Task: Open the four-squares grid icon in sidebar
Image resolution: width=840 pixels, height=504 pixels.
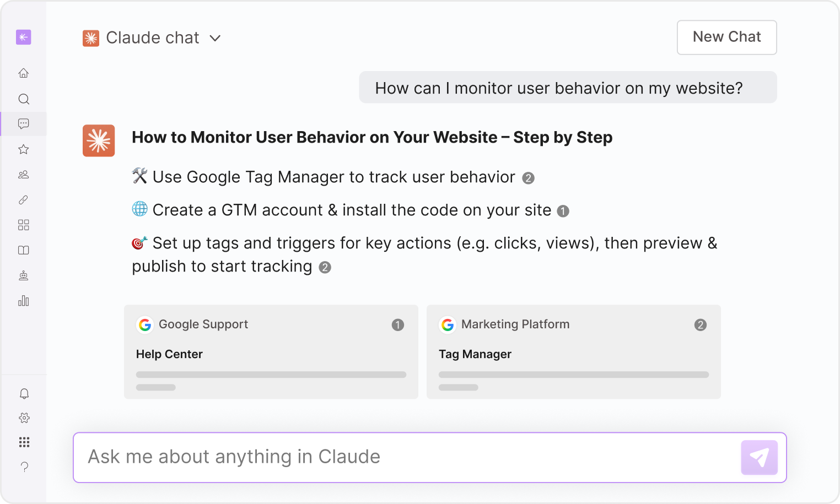Action: click(x=23, y=225)
